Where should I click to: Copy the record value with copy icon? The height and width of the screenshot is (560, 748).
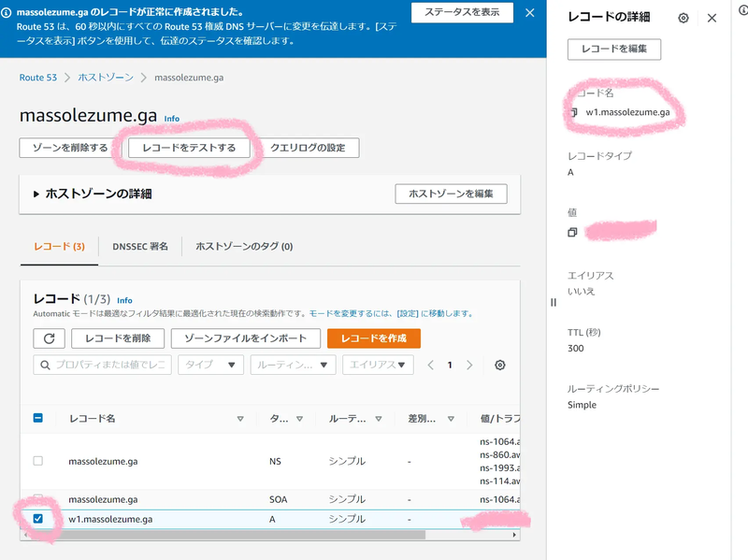tap(572, 232)
